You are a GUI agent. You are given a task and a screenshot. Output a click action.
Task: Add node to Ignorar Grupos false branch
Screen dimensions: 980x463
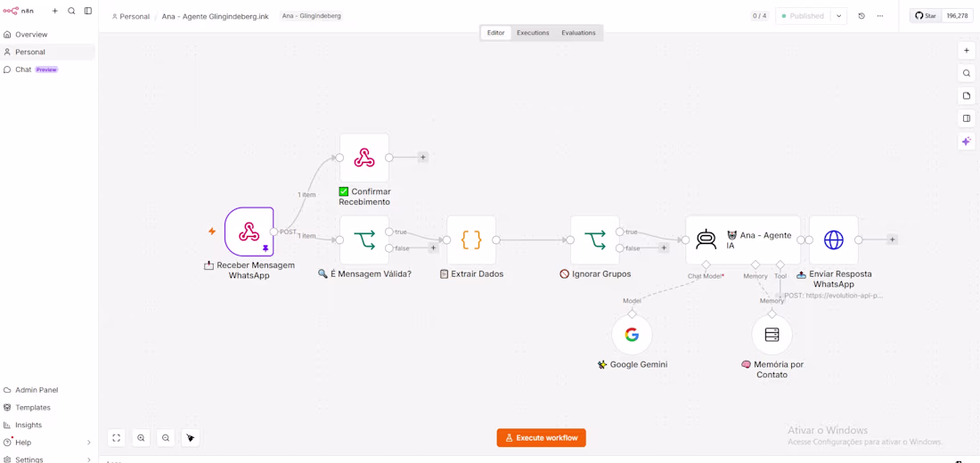pos(664,248)
